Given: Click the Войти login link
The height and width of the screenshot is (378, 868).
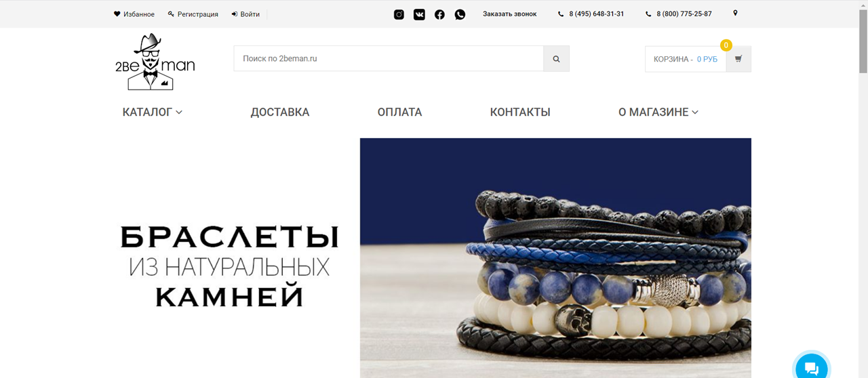Looking at the screenshot, I should 245,14.
